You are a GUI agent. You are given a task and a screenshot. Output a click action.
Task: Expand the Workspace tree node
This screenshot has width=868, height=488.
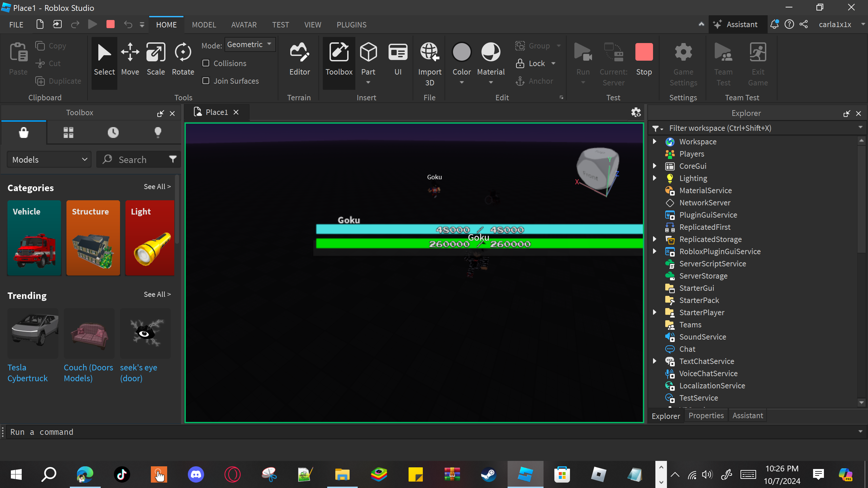pos(655,142)
